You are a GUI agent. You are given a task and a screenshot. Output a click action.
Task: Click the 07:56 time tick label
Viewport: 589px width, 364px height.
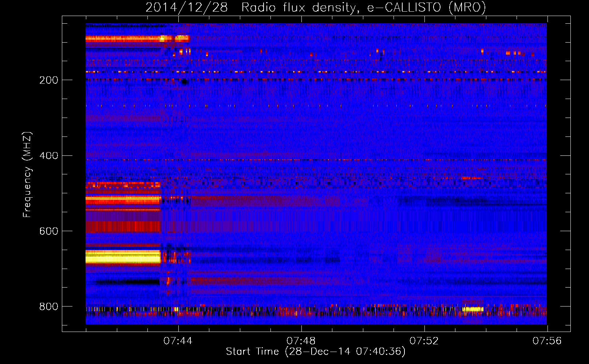pyautogui.click(x=547, y=341)
